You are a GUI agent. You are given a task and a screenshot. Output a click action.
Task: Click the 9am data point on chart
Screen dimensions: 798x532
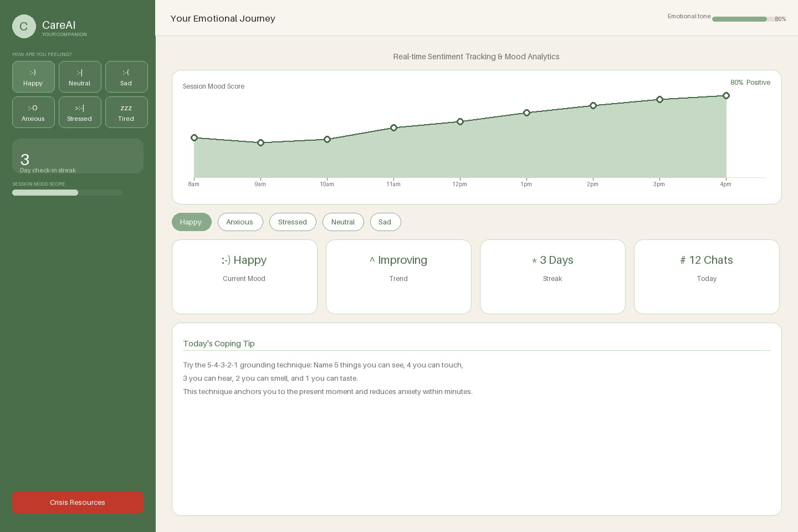click(260, 142)
